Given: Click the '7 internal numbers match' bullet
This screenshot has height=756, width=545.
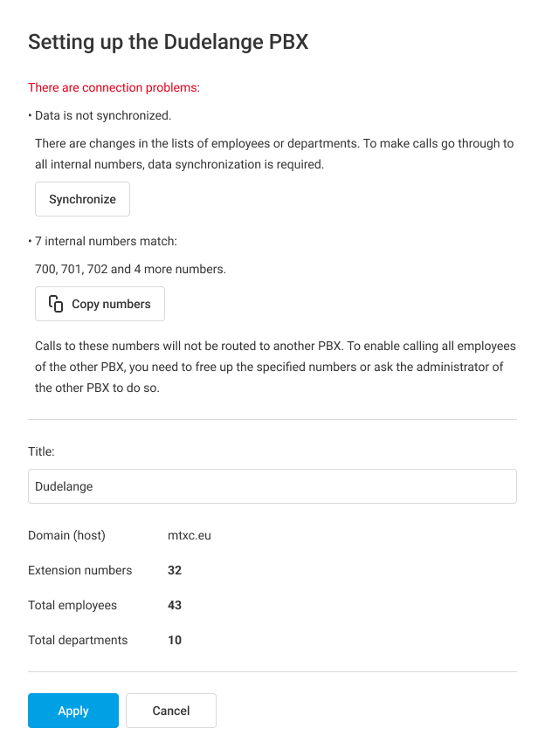Looking at the screenshot, I should click(x=105, y=241).
